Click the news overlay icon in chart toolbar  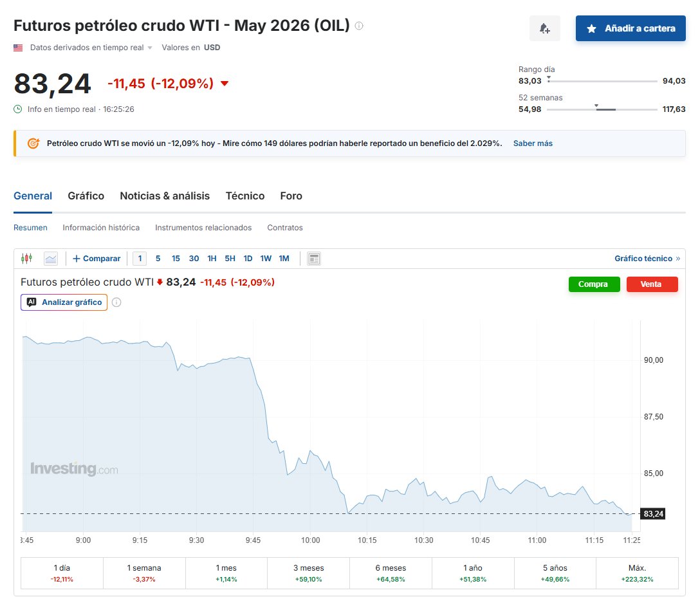314,259
